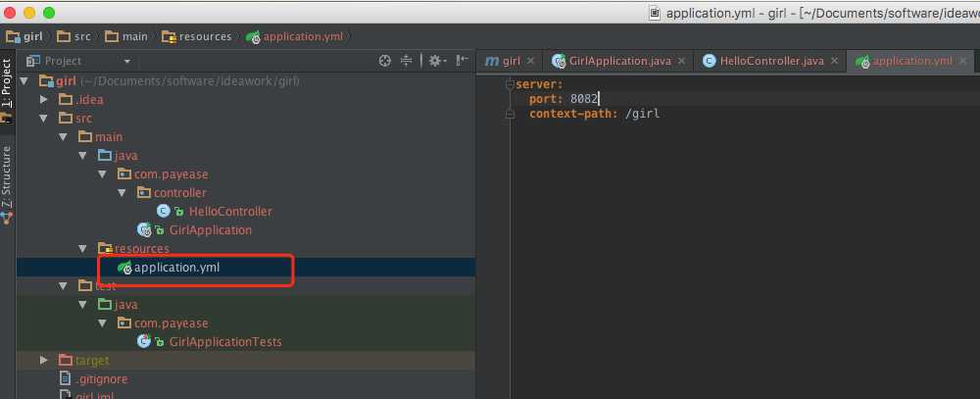This screenshot has width=980, height=399.
Task: Select the .gitignore file
Action: (101, 379)
